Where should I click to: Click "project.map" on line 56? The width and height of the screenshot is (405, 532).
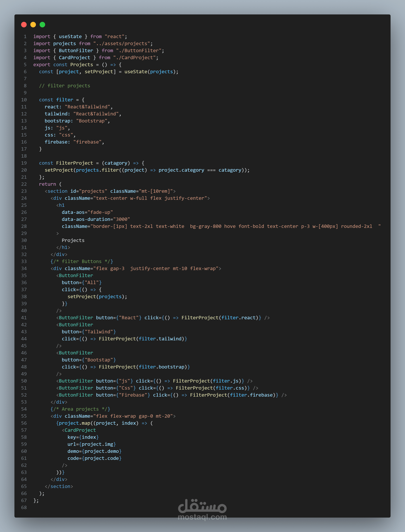[74, 423]
